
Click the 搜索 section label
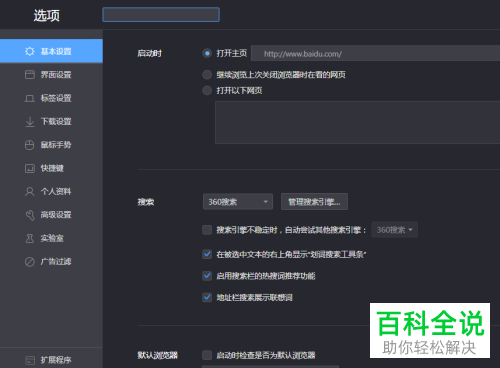(x=146, y=202)
